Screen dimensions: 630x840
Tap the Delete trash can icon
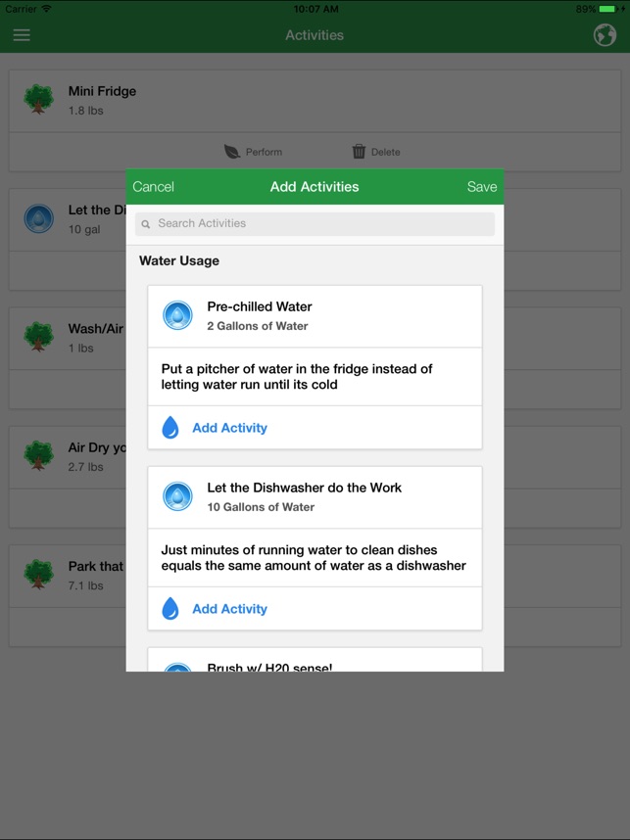click(359, 152)
